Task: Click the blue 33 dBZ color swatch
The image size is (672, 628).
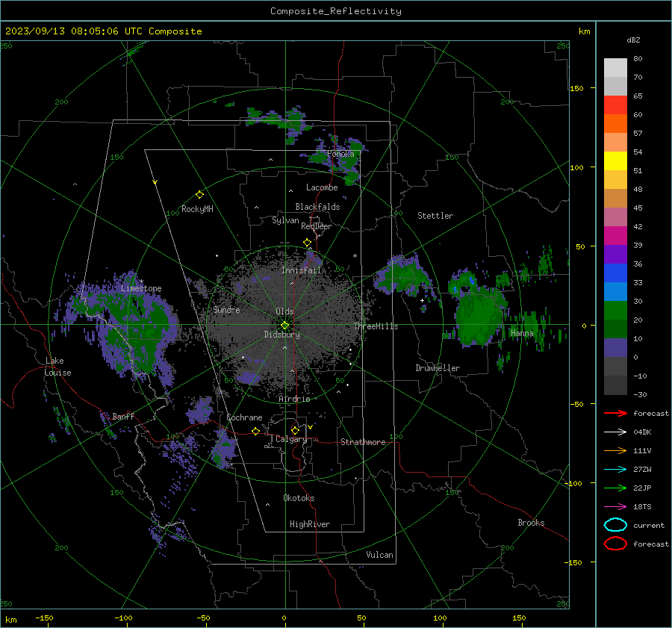Action: pyautogui.click(x=615, y=273)
